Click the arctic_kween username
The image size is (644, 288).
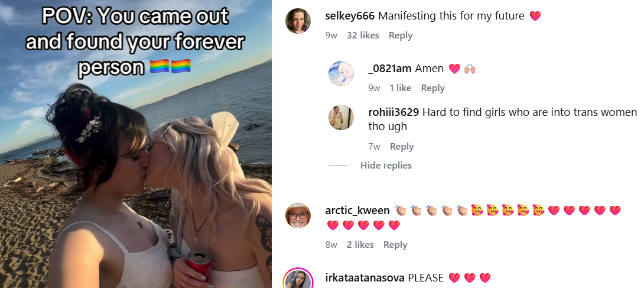click(357, 211)
